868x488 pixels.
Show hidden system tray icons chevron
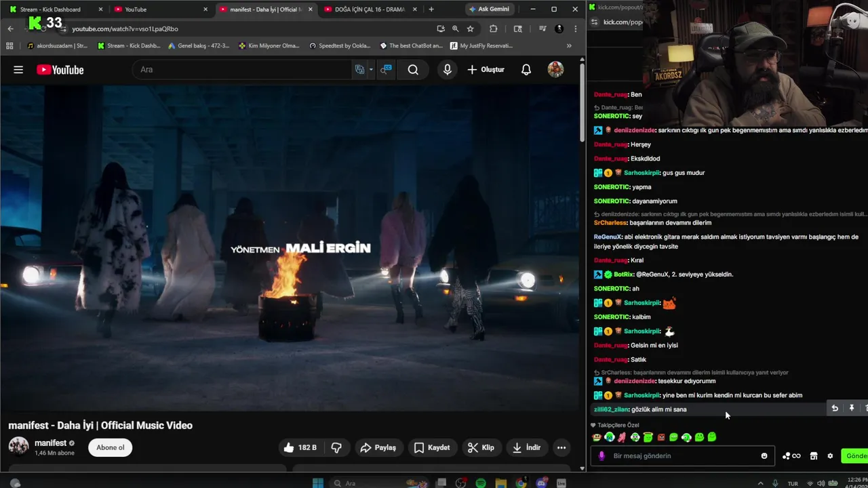[759, 483]
